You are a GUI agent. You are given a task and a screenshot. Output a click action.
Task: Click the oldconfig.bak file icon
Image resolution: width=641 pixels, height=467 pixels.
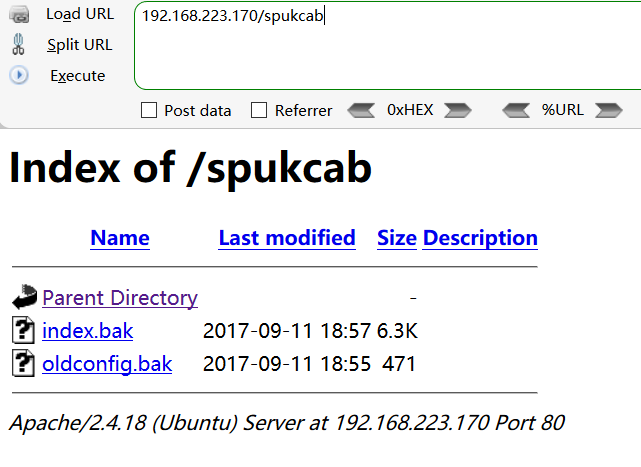pos(24,363)
